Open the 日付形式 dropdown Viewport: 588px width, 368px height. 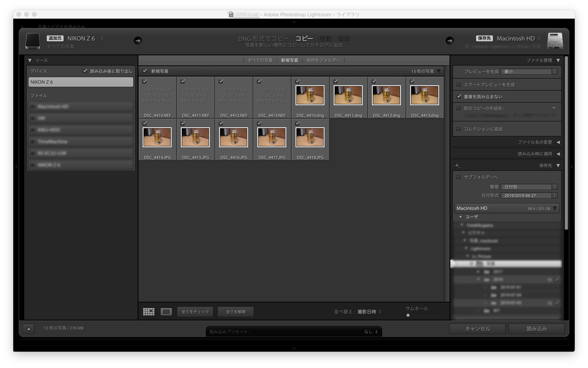[529, 196]
